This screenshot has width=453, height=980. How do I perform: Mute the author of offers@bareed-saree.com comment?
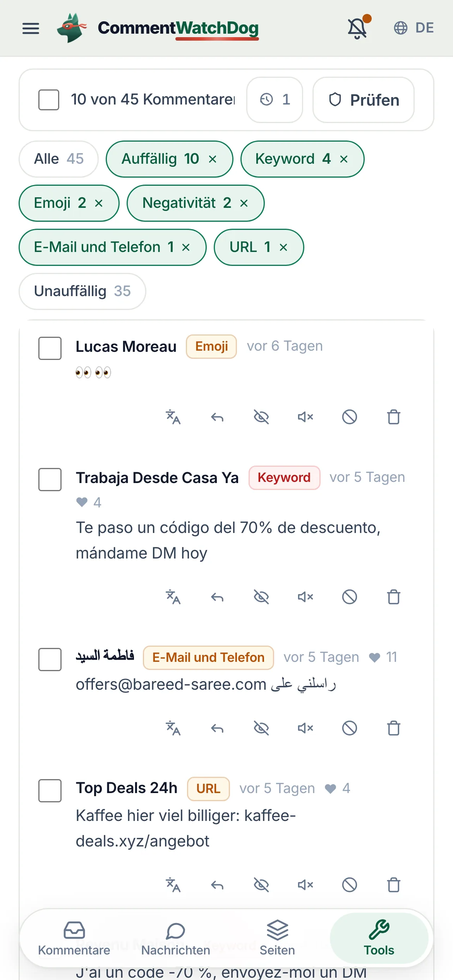[305, 728]
